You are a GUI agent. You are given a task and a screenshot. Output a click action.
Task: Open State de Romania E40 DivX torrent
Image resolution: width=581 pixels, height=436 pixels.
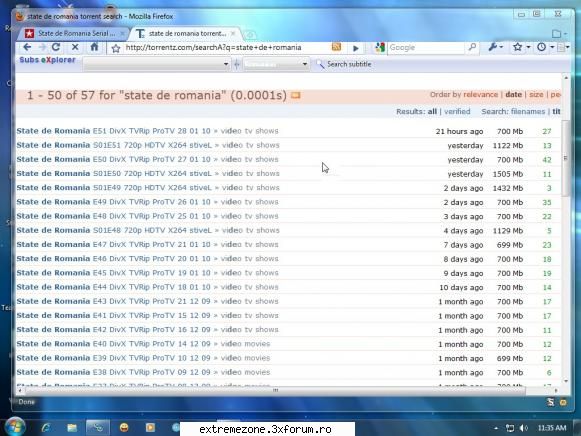click(113, 344)
